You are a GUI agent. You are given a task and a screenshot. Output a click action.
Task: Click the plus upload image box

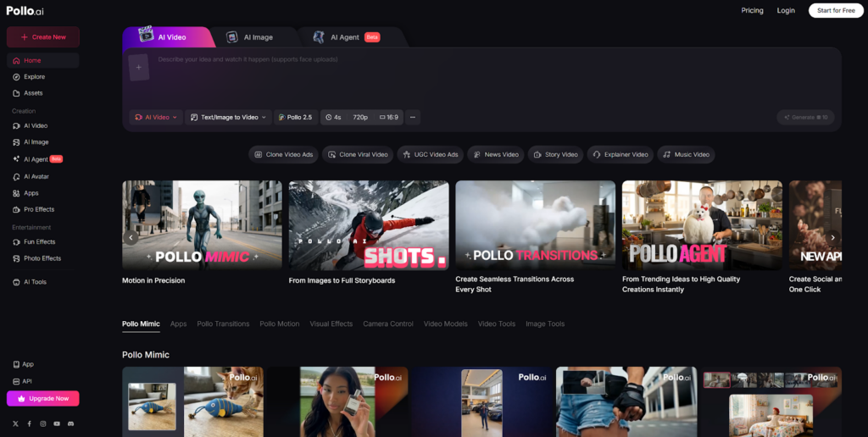point(139,67)
